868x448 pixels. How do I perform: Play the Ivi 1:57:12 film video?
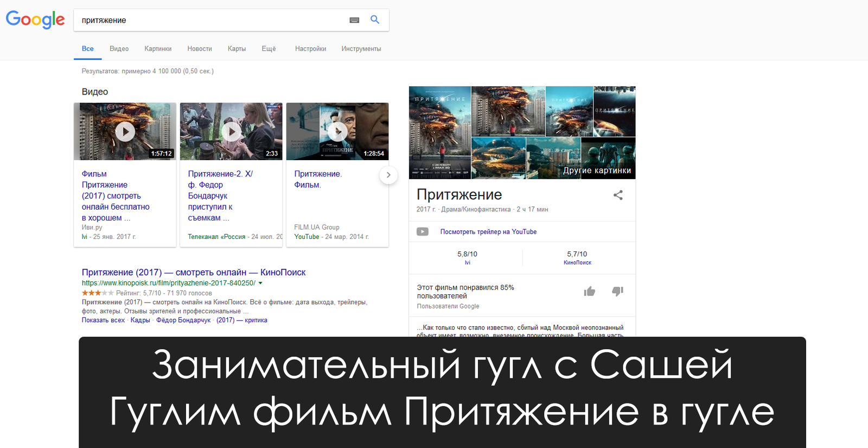click(x=125, y=131)
